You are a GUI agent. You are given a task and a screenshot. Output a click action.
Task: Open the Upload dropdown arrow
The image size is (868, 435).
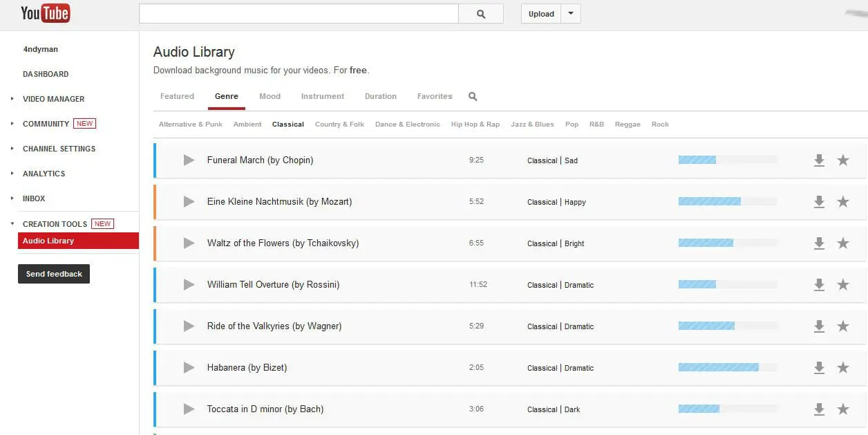point(571,14)
